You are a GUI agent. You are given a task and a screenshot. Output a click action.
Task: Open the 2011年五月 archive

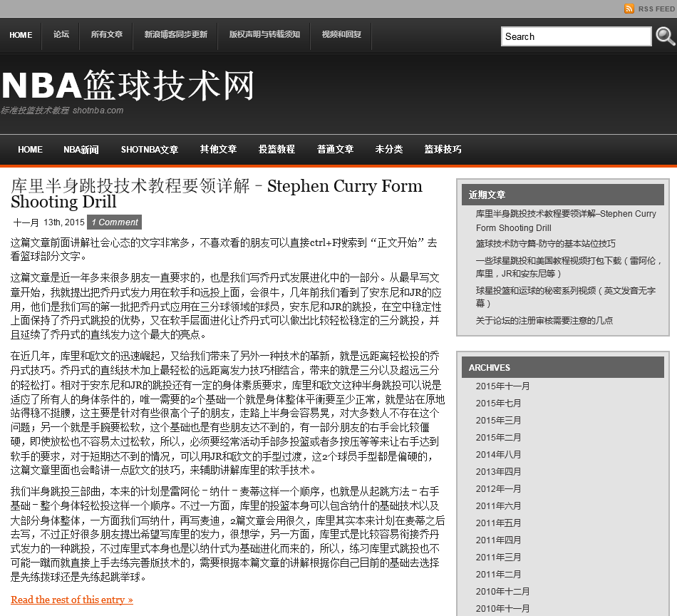click(x=498, y=523)
